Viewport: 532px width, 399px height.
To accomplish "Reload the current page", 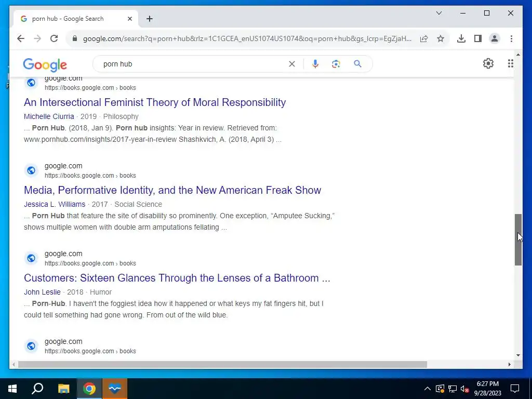I will click(54, 38).
